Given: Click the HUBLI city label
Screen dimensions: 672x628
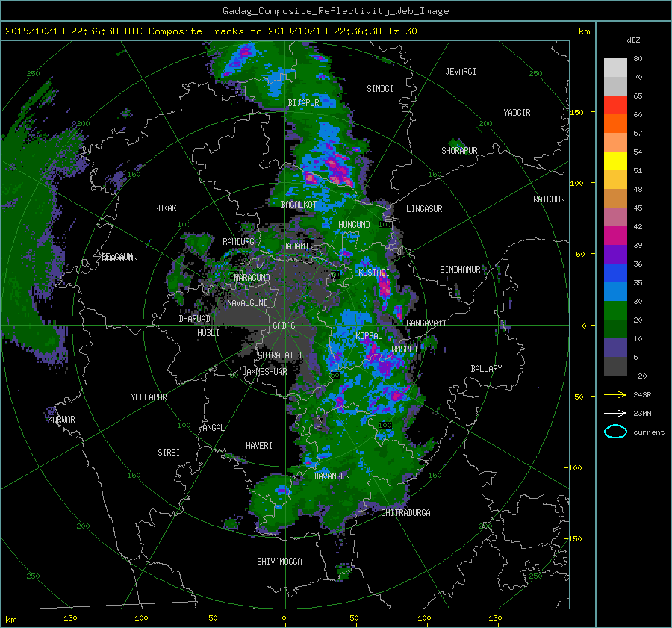Looking at the screenshot, I should 208,333.
